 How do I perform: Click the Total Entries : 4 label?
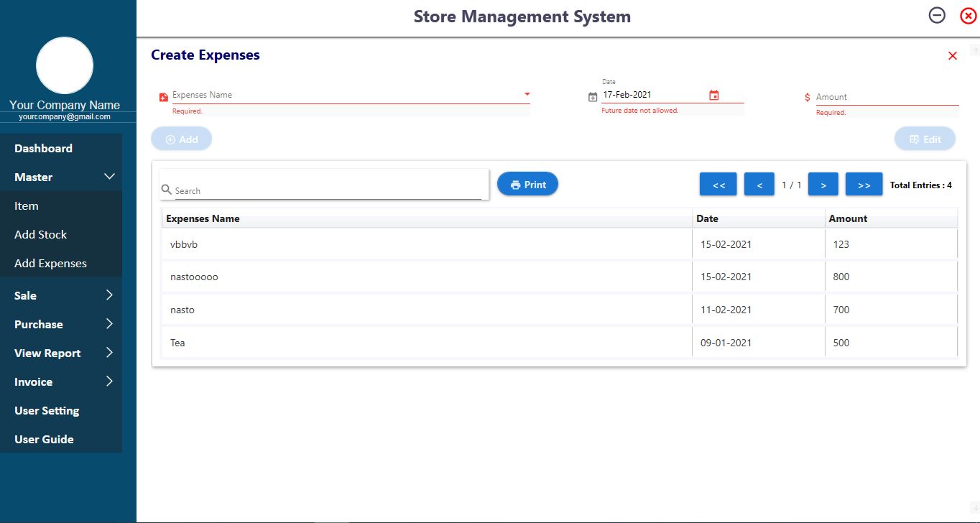[x=921, y=185]
